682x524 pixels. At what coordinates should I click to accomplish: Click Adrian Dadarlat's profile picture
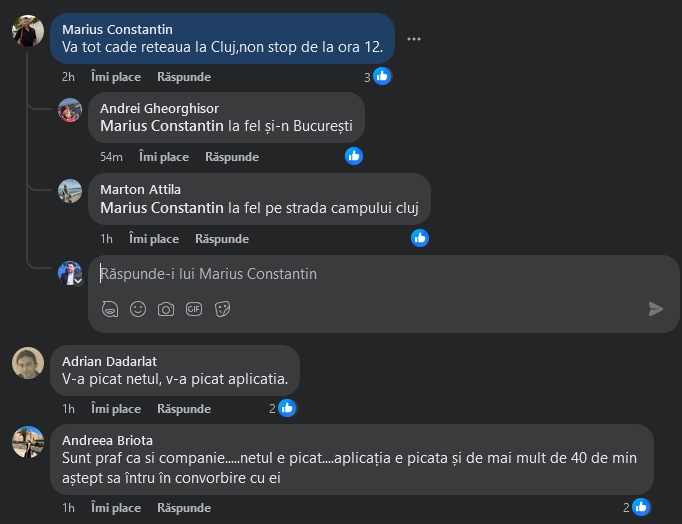click(x=28, y=363)
